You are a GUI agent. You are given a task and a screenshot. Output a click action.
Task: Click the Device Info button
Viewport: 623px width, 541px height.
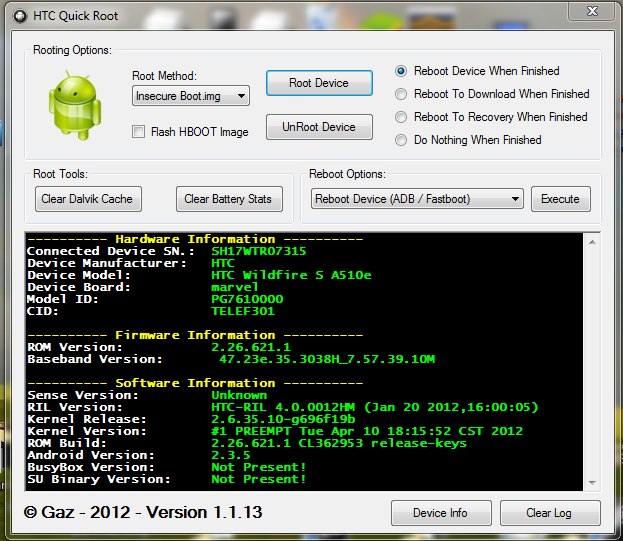tap(441, 513)
